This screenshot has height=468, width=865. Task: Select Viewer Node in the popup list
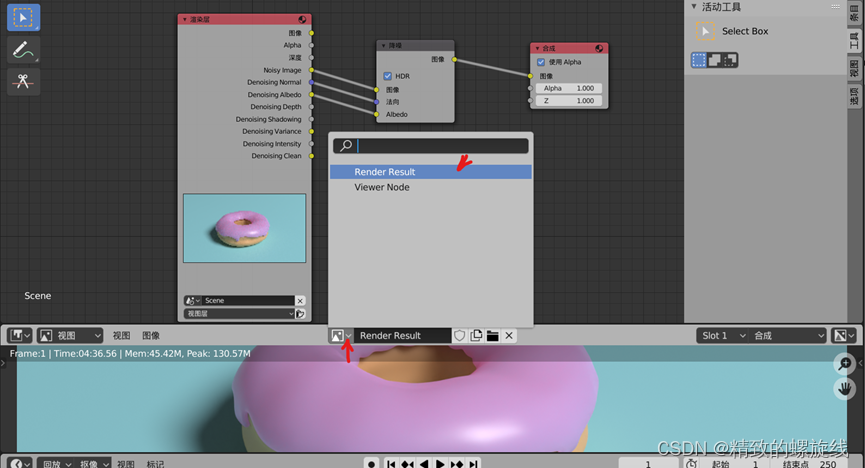pyautogui.click(x=431, y=187)
